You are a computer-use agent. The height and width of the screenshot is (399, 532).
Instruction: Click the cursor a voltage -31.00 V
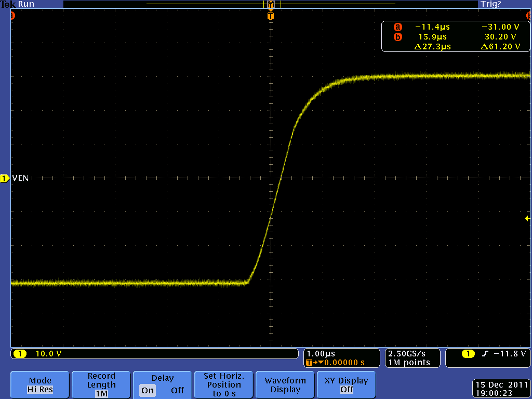500,27
